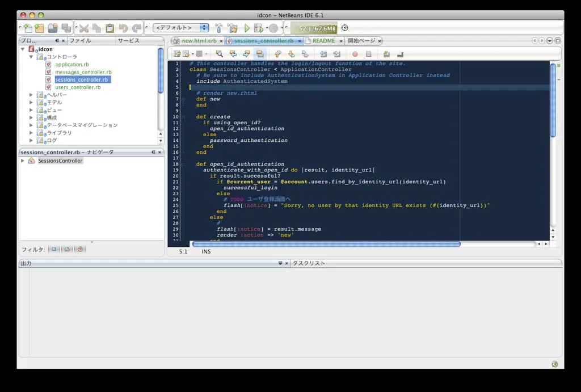The height and width of the screenshot is (392, 581).
Task: Click the Redo toolbar icon
Action: [137, 28]
